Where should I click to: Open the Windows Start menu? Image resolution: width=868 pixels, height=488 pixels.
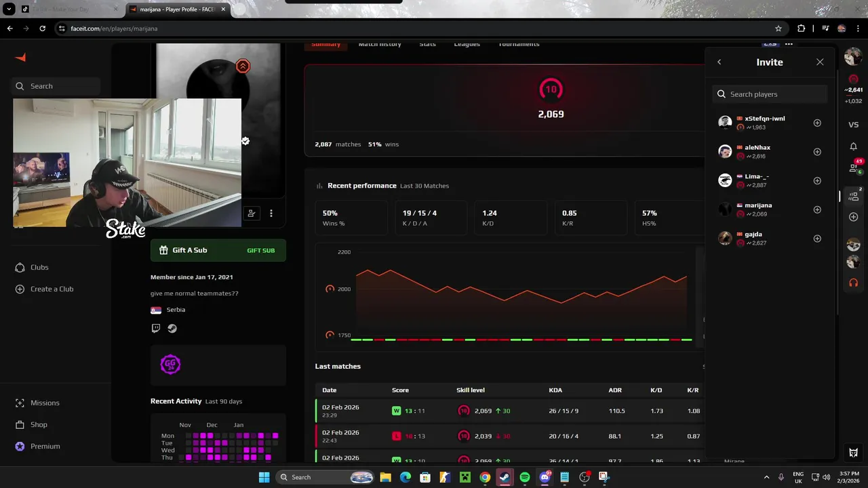tap(264, 477)
